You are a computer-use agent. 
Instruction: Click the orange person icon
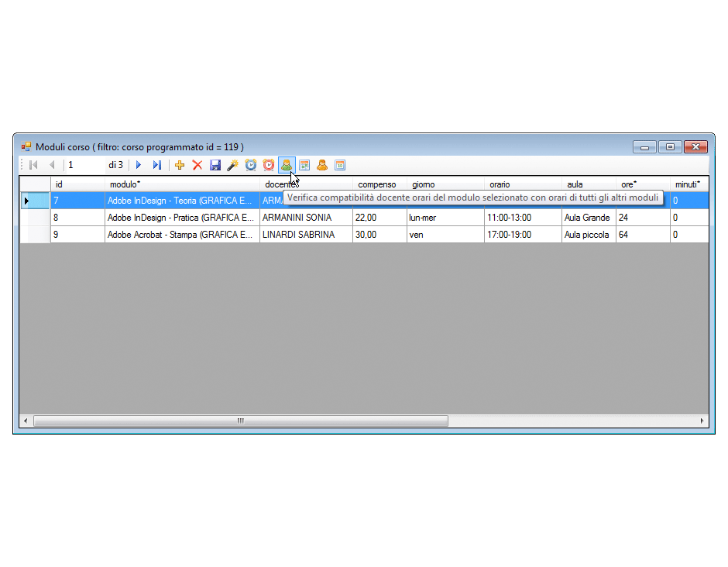(322, 165)
